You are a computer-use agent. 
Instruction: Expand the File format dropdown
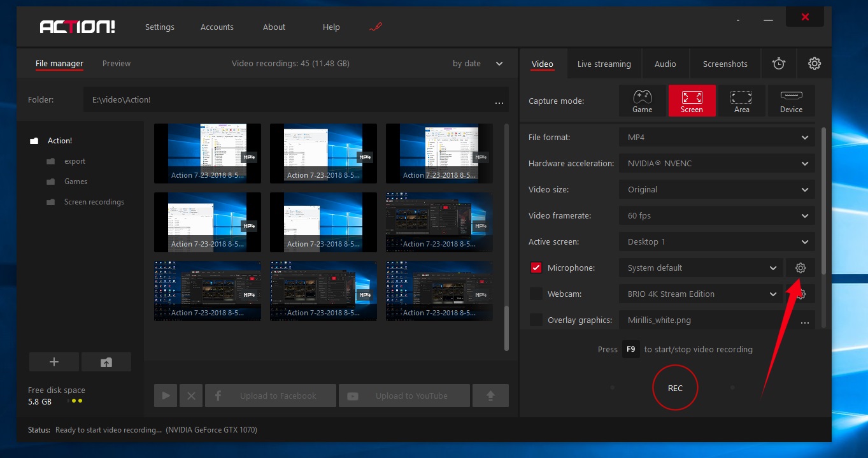[x=717, y=138]
